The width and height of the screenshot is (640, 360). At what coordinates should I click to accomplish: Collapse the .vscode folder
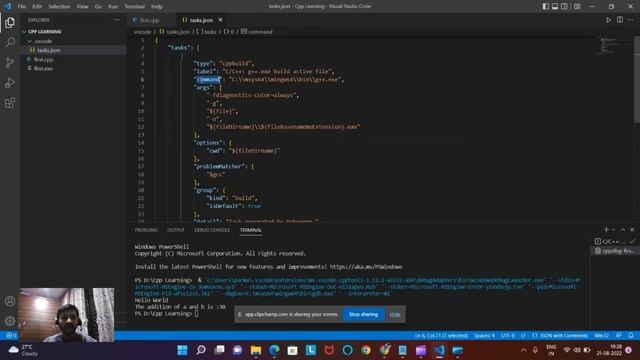click(x=43, y=41)
